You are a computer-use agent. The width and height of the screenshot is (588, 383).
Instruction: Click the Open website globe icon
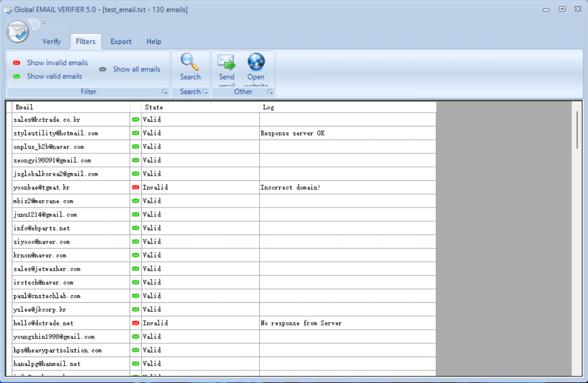point(256,62)
